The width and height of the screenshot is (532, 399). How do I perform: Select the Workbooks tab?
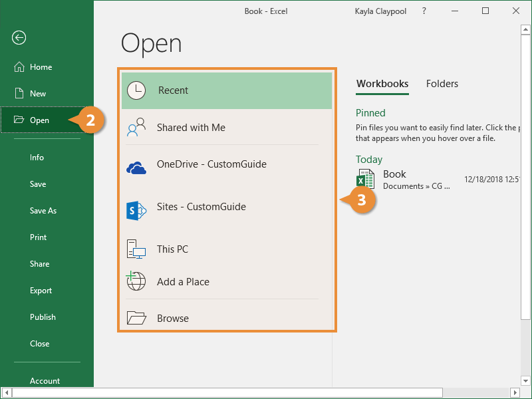click(x=382, y=84)
